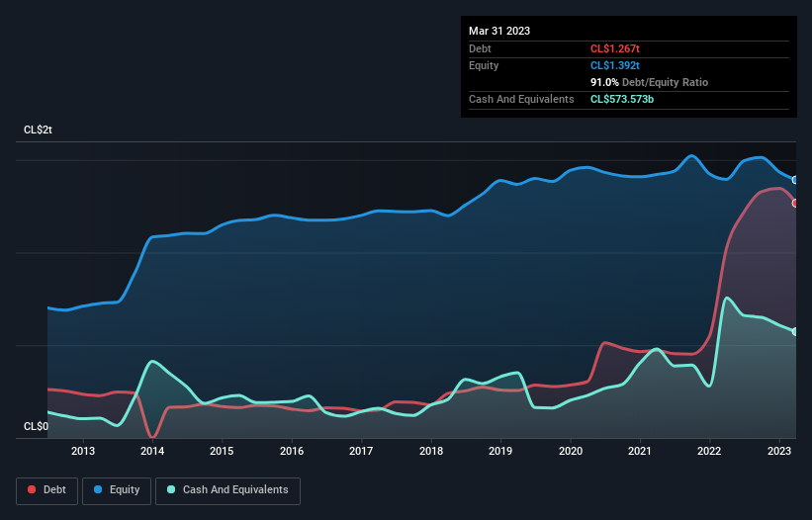812x520 pixels.
Task: Jump to 2022 on the time axis
Action: tap(709, 452)
